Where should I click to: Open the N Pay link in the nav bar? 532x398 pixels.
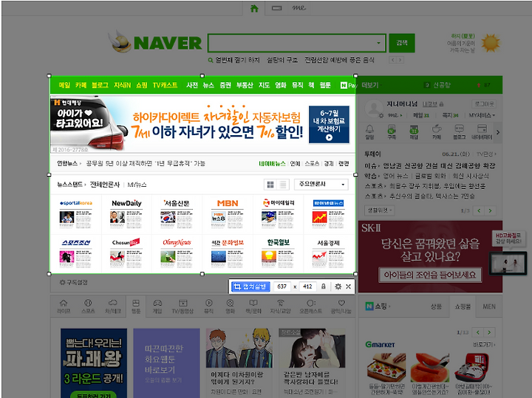click(349, 85)
